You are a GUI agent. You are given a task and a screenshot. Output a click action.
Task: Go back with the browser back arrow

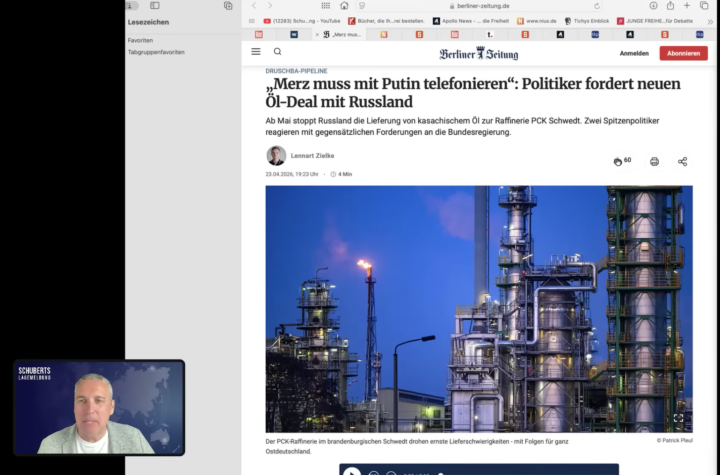(254, 6)
